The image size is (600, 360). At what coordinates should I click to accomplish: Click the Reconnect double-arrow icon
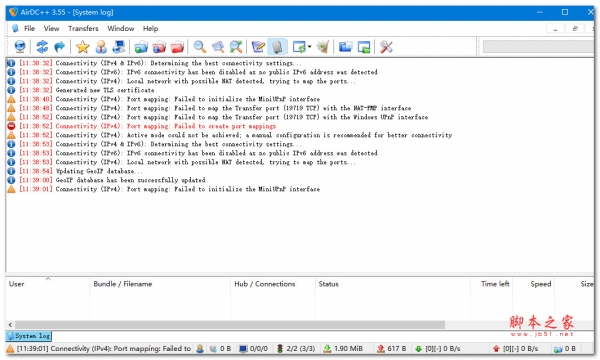(42, 47)
